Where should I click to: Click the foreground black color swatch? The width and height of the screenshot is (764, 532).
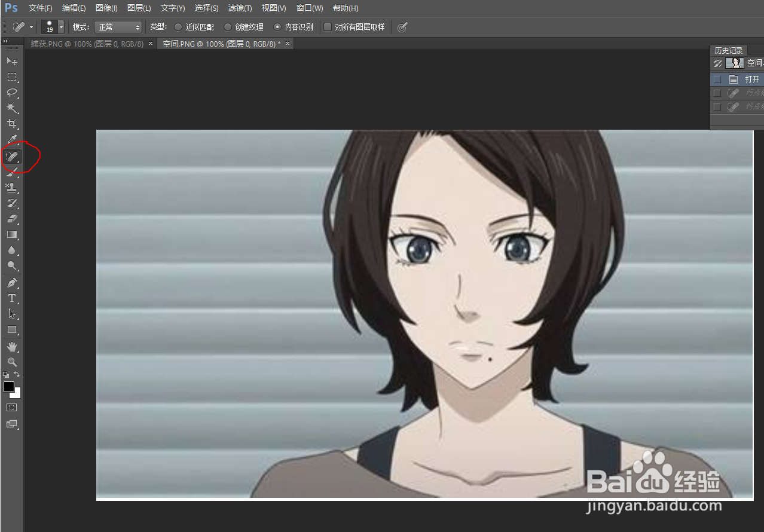9,387
